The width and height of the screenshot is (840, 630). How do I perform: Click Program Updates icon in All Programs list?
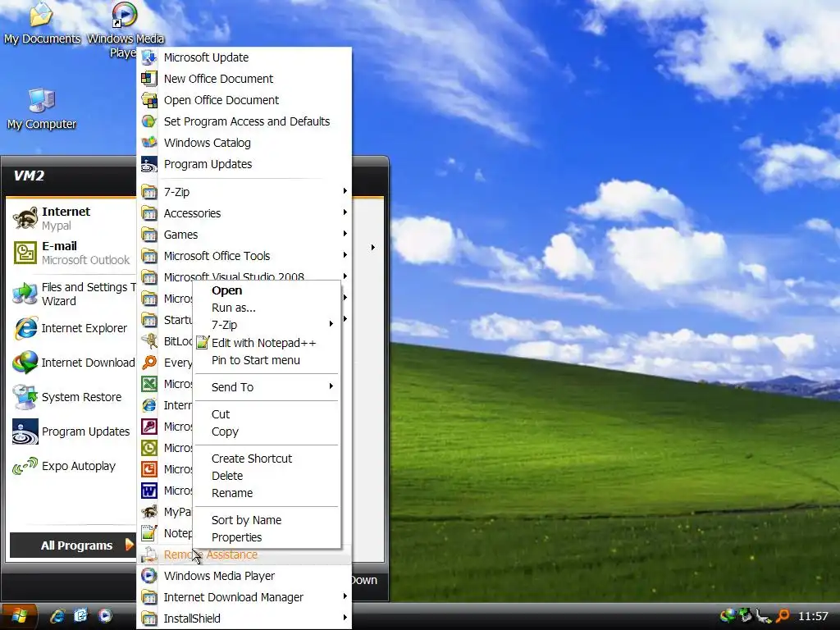149,164
